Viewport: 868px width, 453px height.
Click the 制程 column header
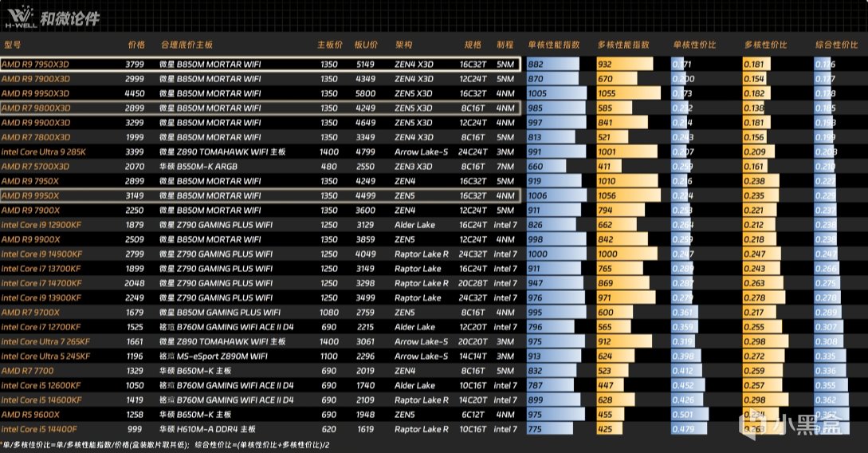pos(505,45)
